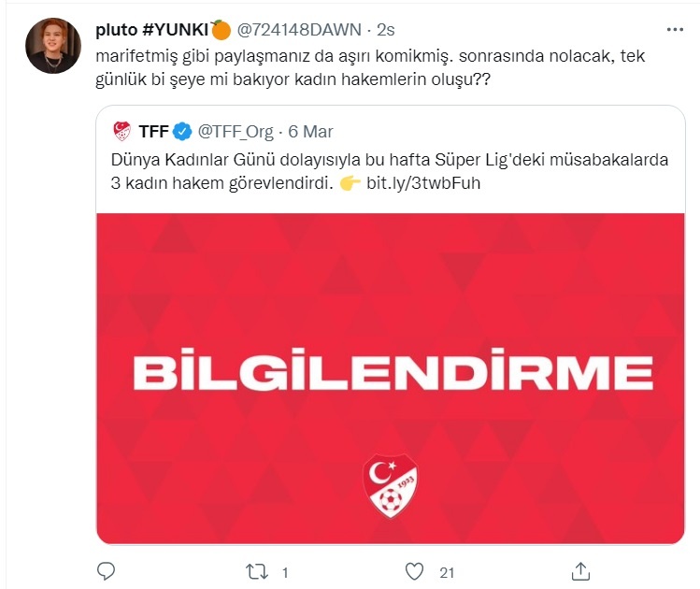Click the 6 Mar date

[x=310, y=132]
